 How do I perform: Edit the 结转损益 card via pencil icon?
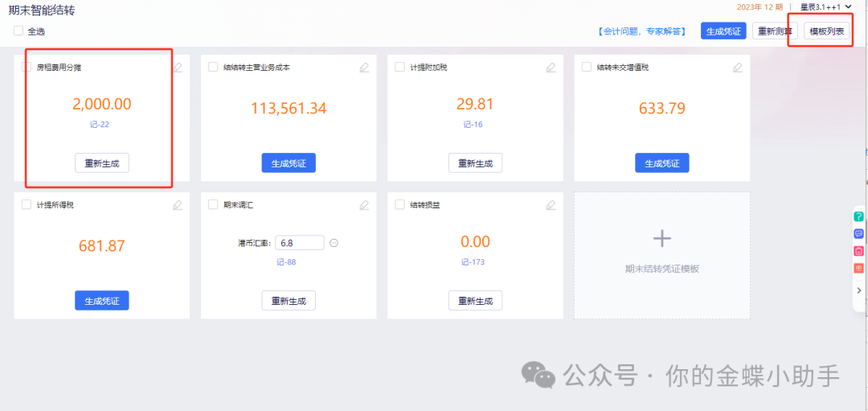tap(551, 205)
